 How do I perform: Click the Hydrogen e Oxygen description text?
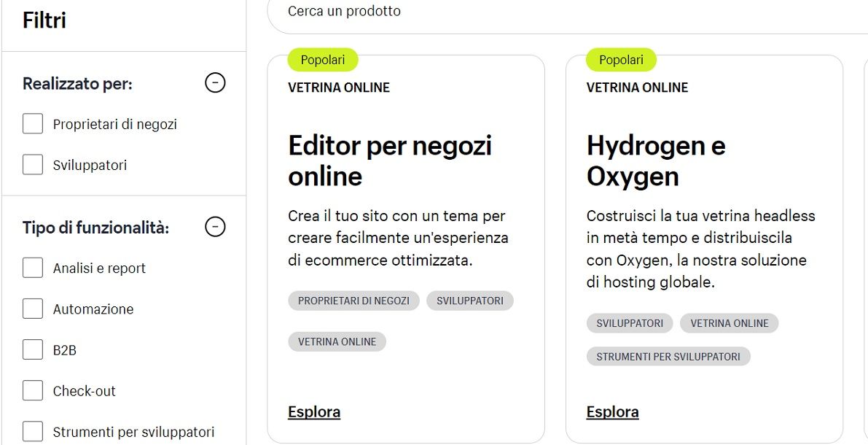click(701, 249)
